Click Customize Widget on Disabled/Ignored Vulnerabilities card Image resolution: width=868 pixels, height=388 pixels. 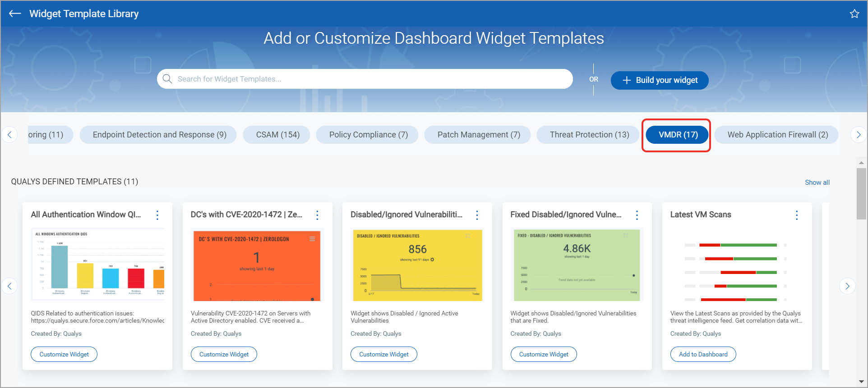pos(384,354)
